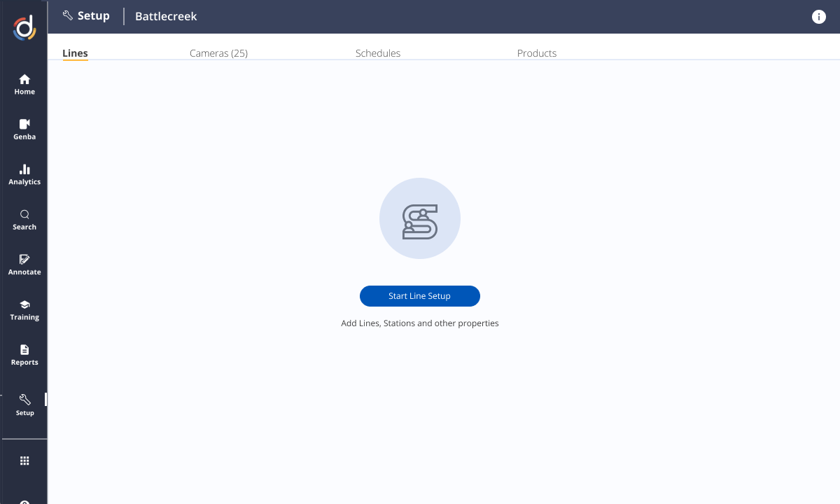Click 'Add Lines, Stations and other properties' text

tap(420, 323)
